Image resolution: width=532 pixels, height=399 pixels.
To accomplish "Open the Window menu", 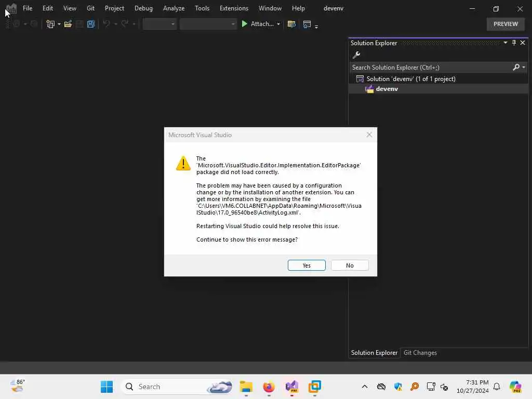I will [x=270, y=8].
